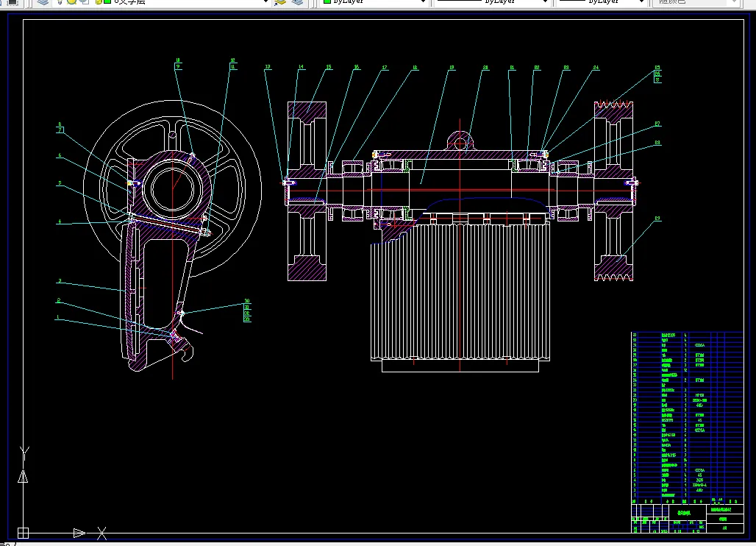Click the UCS origin square icon
756x546 pixels.
pyautogui.click(x=23, y=532)
